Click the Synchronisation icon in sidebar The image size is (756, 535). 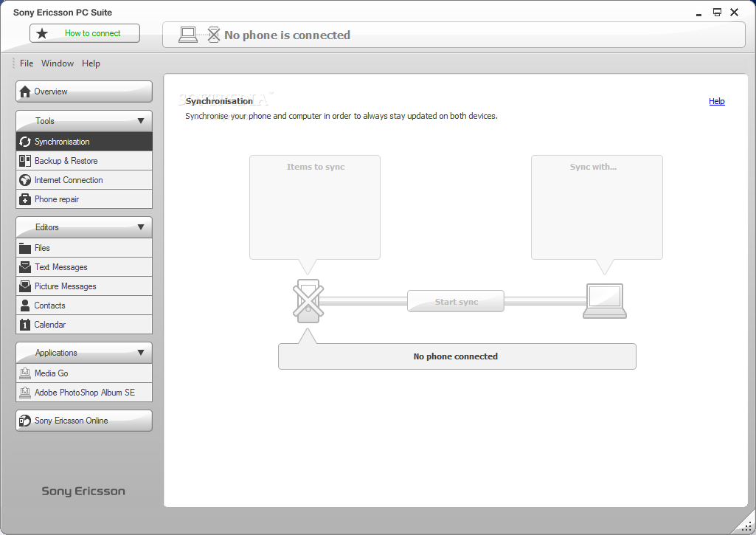pos(25,142)
